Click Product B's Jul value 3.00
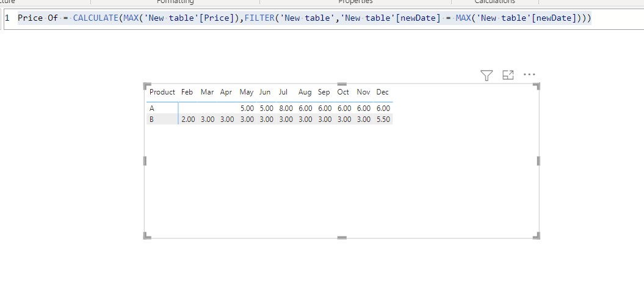Image resolution: width=644 pixels, height=303 pixels. click(x=286, y=119)
